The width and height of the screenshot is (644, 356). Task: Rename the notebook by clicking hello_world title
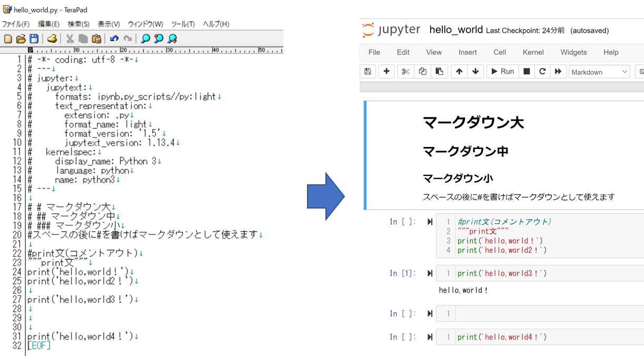tap(456, 30)
